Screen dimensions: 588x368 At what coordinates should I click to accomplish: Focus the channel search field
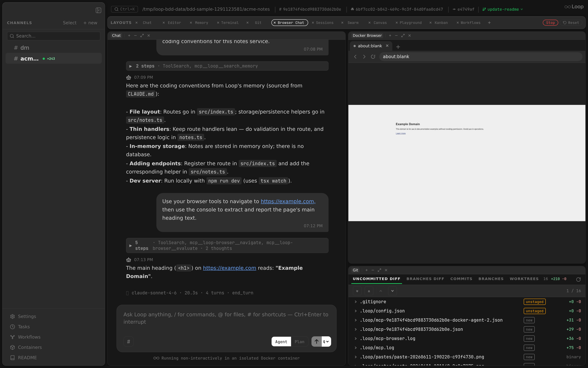point(54,36)
